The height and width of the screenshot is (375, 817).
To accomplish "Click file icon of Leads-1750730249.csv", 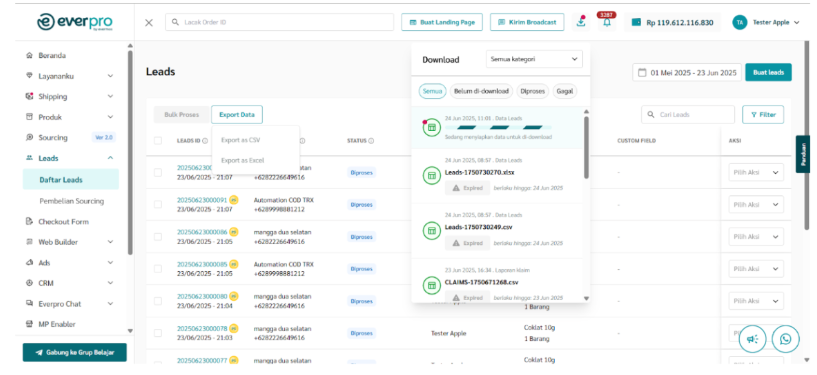I will coord(431,231).
